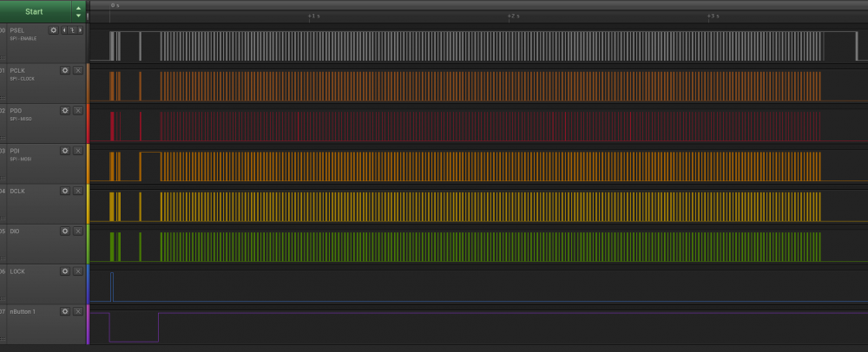Click the PDO channel gear icon
Image resolution: width=868 pixels, height=352 pixels.
[64, 110]
